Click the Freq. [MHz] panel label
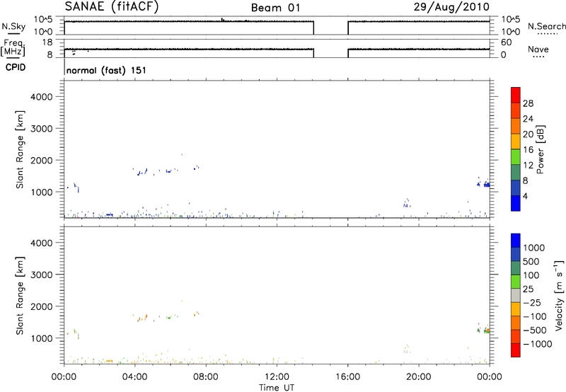The image size is (566, 392). (x=13, y=47)
